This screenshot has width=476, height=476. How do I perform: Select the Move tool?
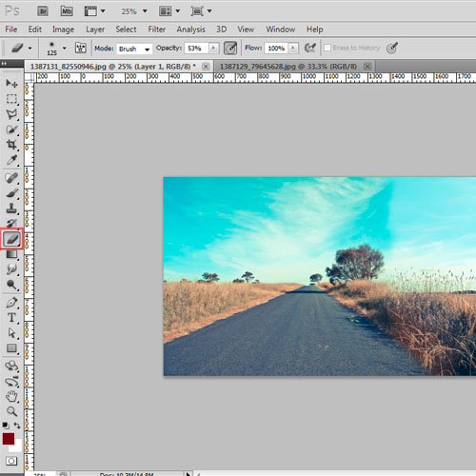pos(11,84)
